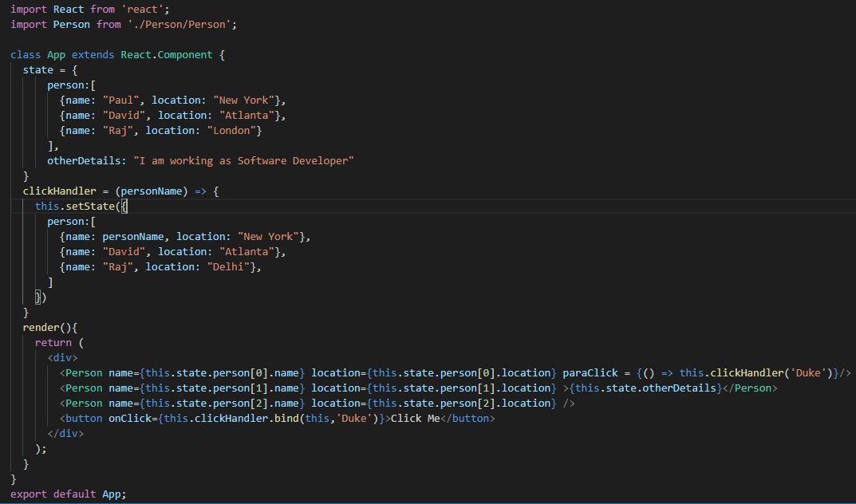Viewport: 856px width, 504px height.
Task: Click the "I am working as Software Developer" string
Action: (243, 160)
